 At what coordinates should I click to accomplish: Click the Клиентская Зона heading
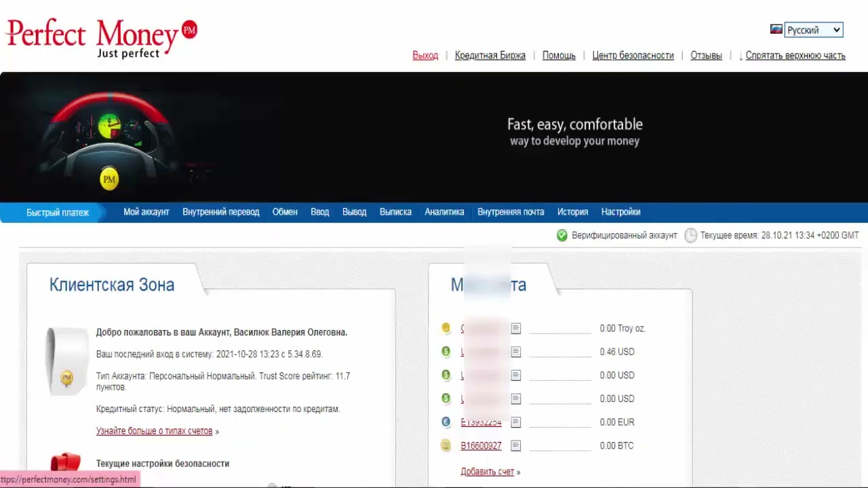pos(112,285)
